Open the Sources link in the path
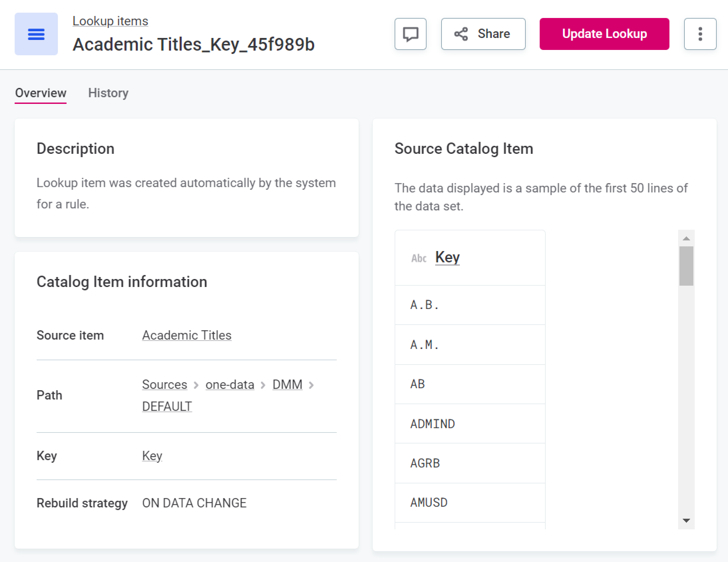The height and width of the screenshot is (562, 728). (x=164, y=384)
